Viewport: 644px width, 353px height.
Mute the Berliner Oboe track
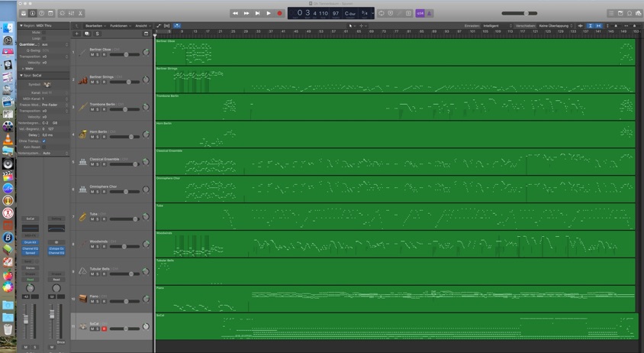(x=92, y=55)
